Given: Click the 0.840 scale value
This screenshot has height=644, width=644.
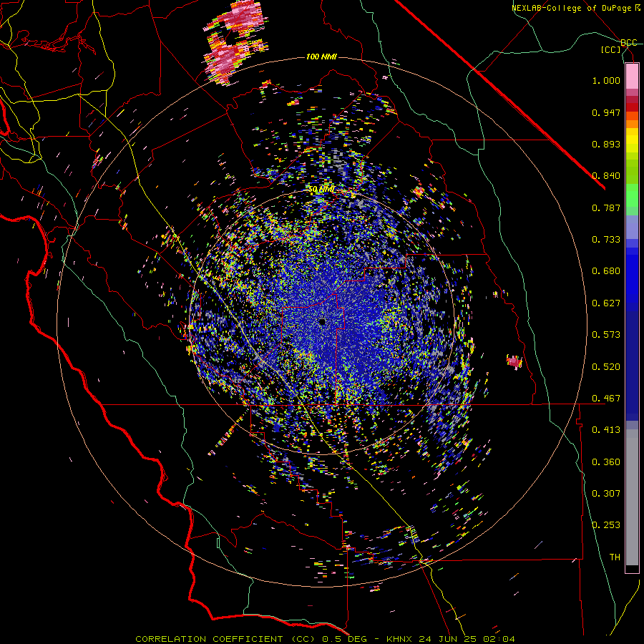Looking at the screenshot, I should pyautogui.click(x=606, y=176).
